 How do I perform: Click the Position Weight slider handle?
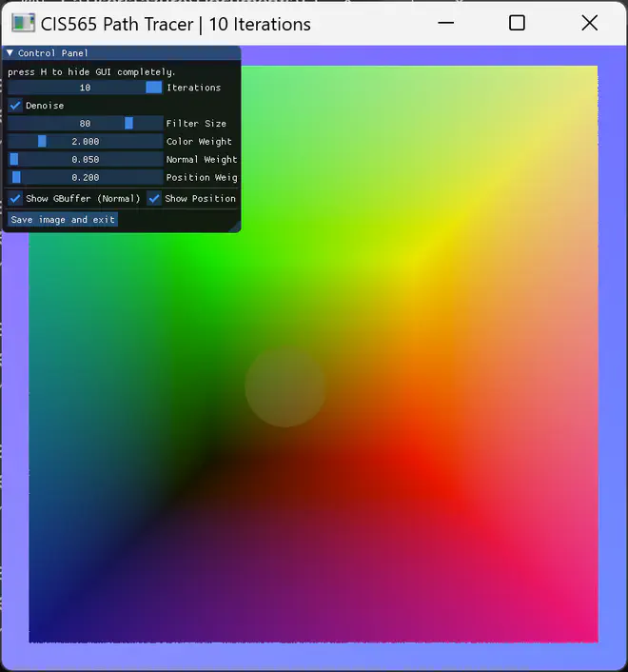coord(16,178)
